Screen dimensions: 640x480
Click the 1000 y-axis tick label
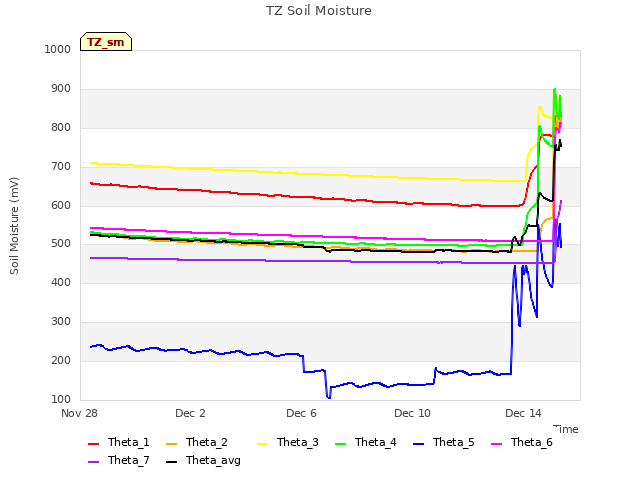coord(58,49)
